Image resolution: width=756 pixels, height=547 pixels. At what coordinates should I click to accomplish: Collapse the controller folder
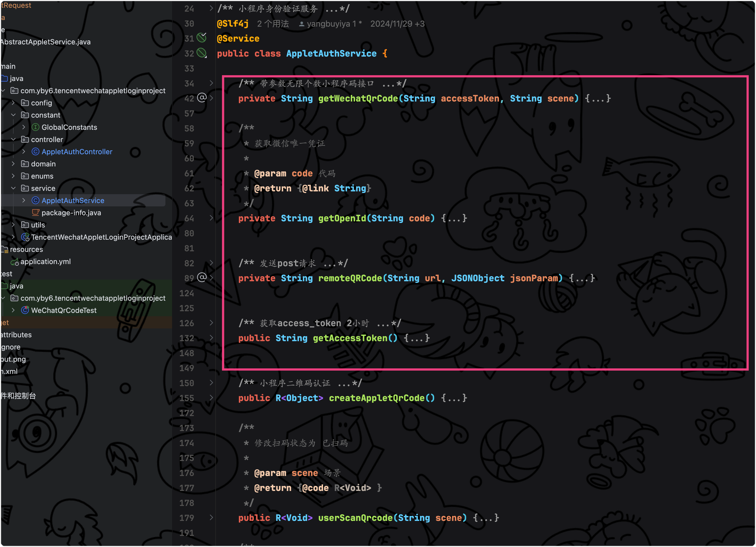tap(13, 140)
